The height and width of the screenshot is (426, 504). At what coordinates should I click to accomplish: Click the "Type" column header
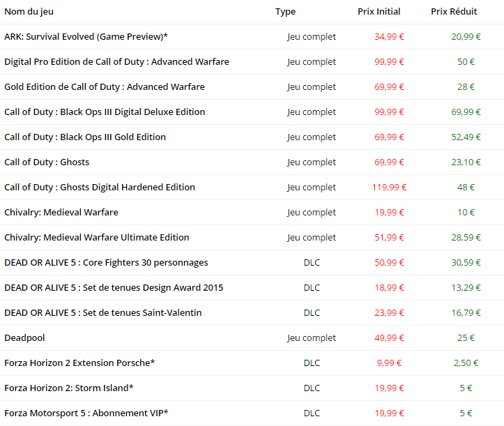tap(285, 12)
